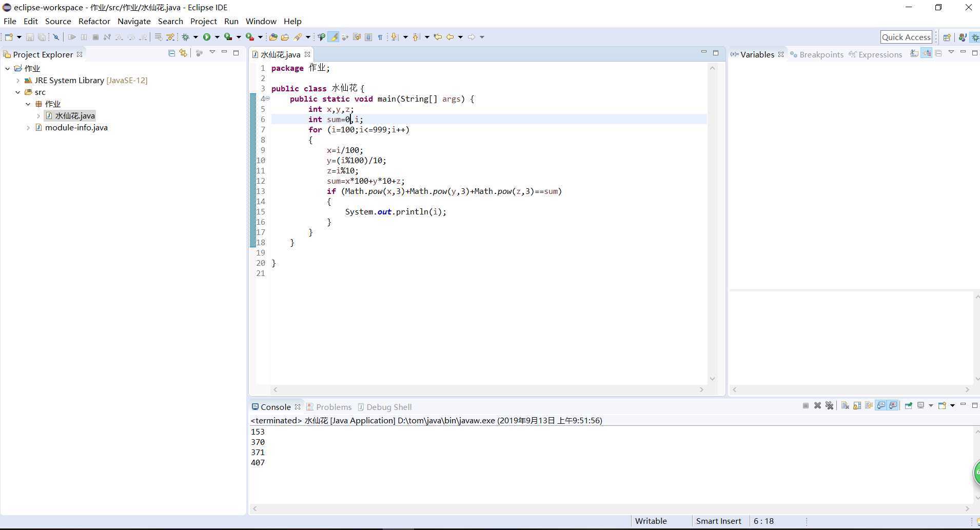Viewport: 980px width, 530px height.
Task: Open the Source menu
Action: [58, 21]
